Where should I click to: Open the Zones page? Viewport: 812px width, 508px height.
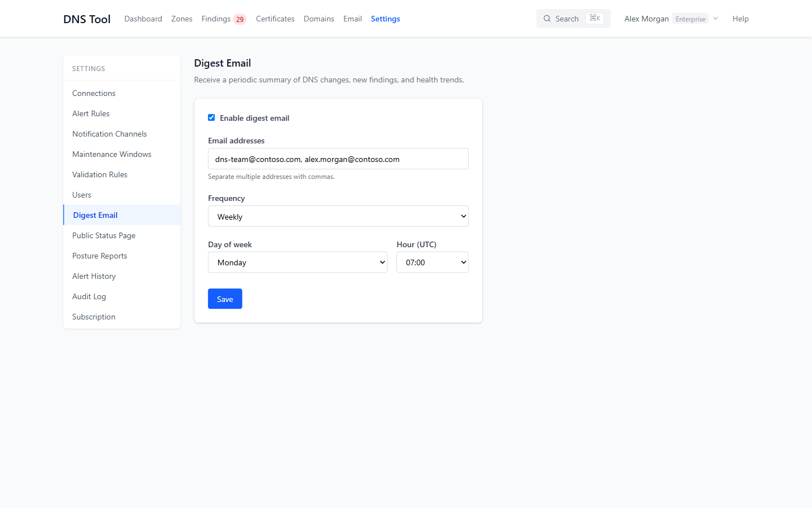(x=182, y=19)
